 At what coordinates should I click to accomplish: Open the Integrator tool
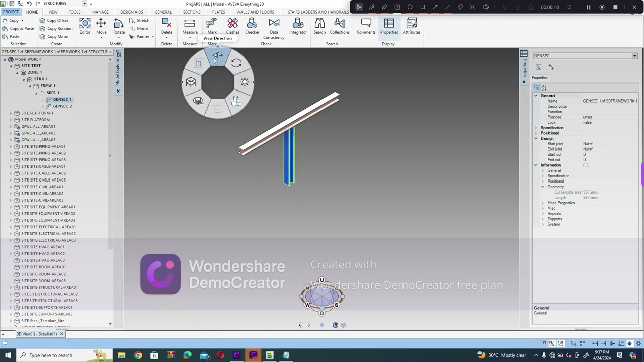[298, 27]
